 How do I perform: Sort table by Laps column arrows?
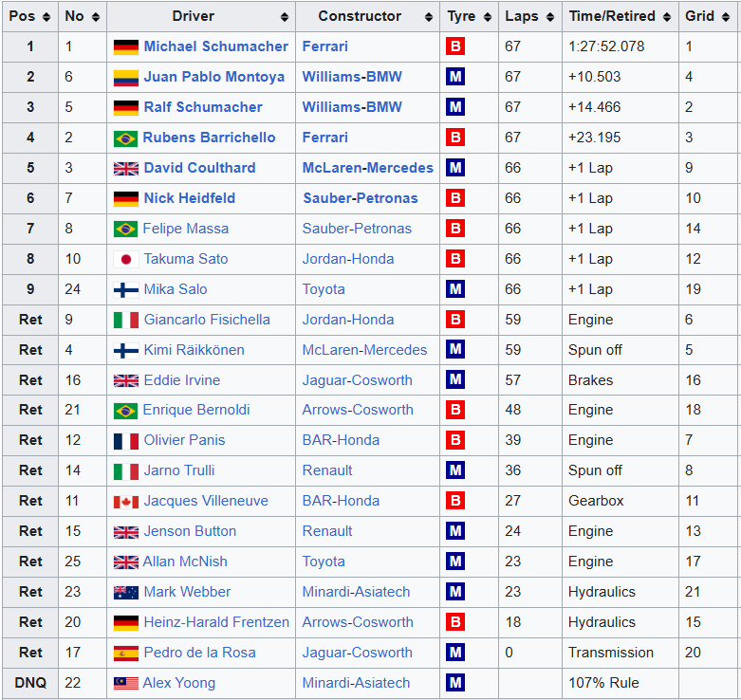click(550, 17)
